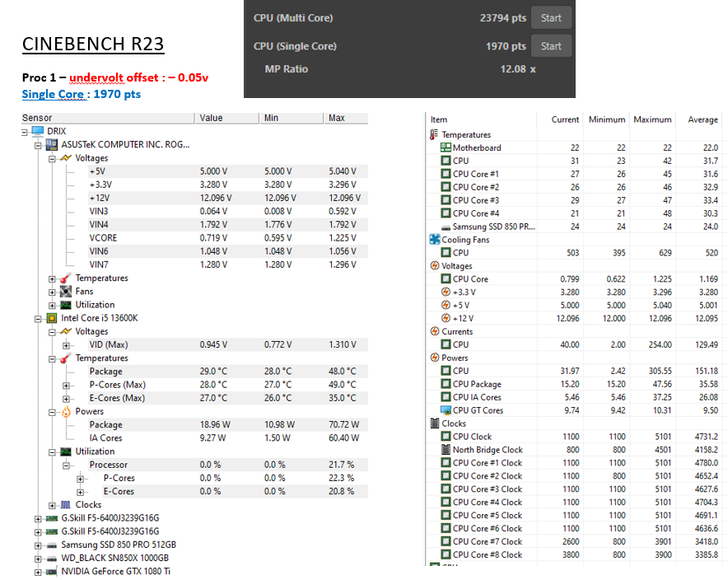Screen dimensions: 728x580
Task: Select the Package temperature row
Action: (x=228, y=372)
